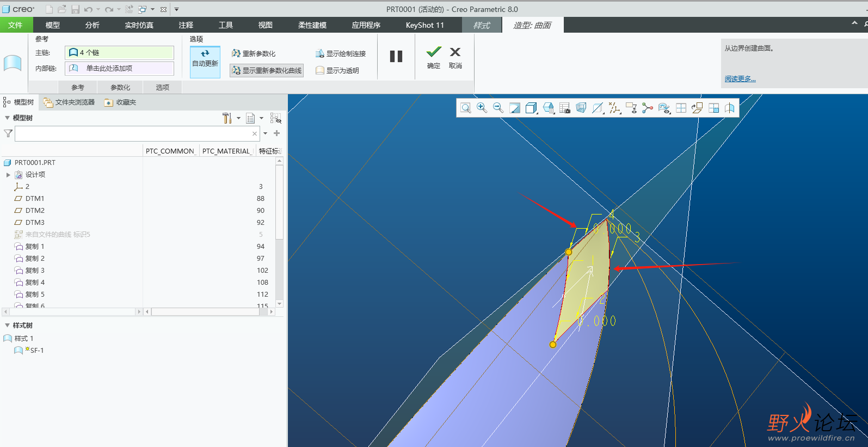The width and height of the screenshot is (868, 447).
Task: Toggle the annotation display icon
Action: coord(631,108)
